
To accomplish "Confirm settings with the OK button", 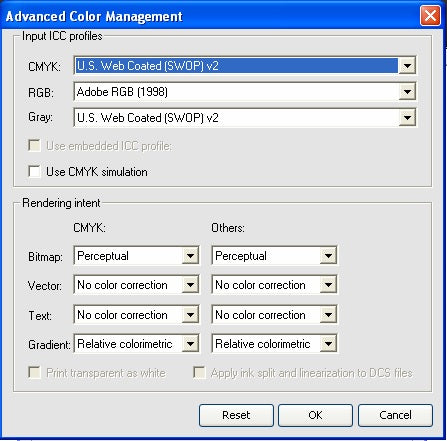I will point(315,415).
